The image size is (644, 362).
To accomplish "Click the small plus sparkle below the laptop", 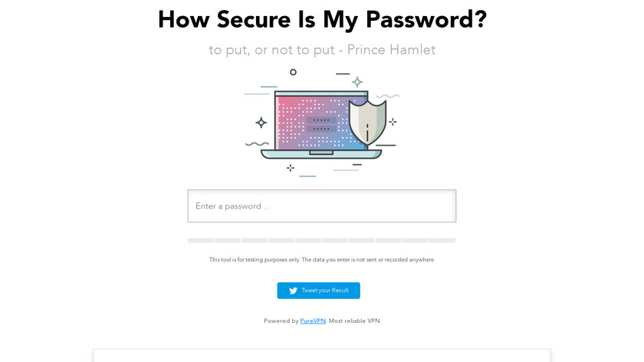I will pyautogui.click(x=290, y=167).
